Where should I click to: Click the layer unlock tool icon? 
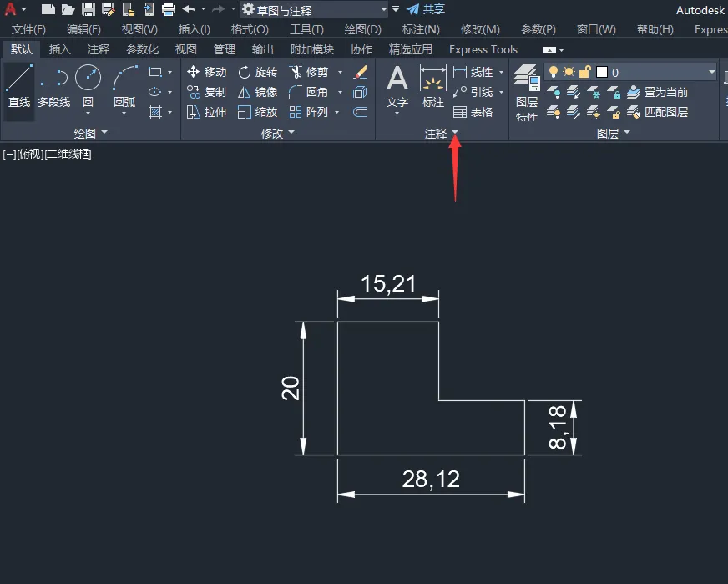tap(614, 112)
